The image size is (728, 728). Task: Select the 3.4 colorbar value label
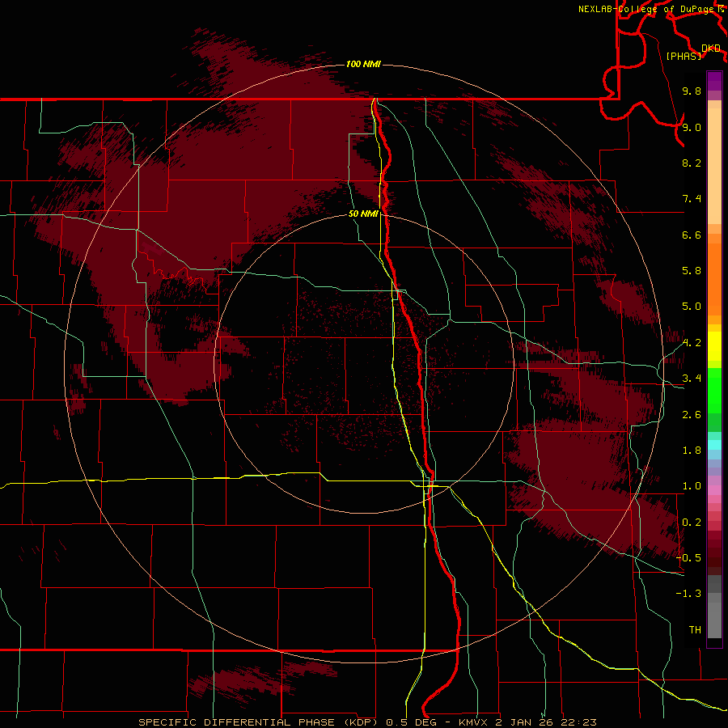pyautogui.click(x=692, y=379)
